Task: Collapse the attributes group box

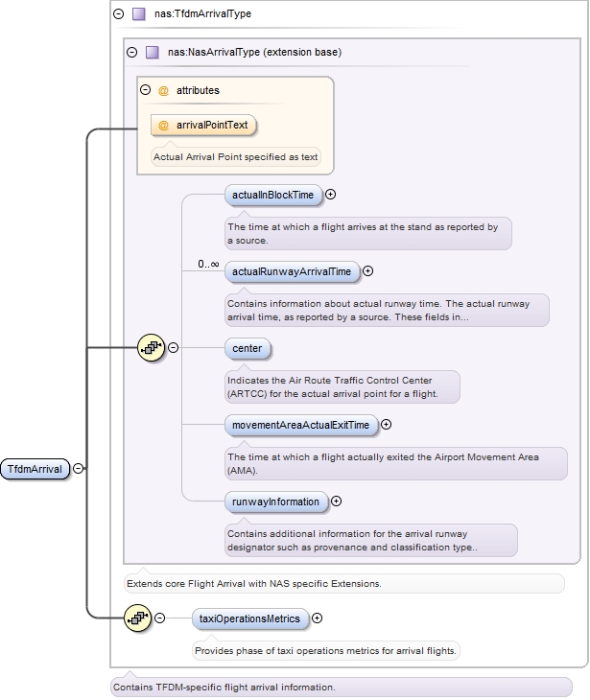Action: pyautogui.click(x=146, y=90)
